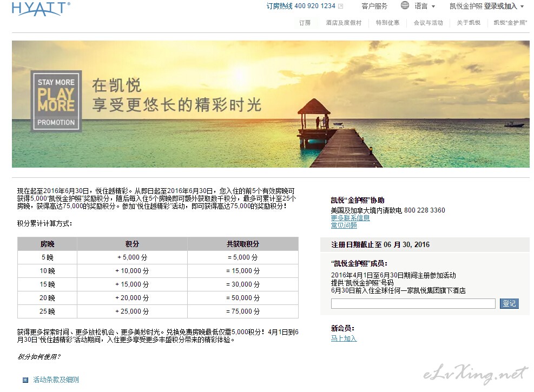The image size is (534, 392).
Task: Click the external link icon beside the booking hotline number
Action: pyautogui.click(x=340, y=6)
